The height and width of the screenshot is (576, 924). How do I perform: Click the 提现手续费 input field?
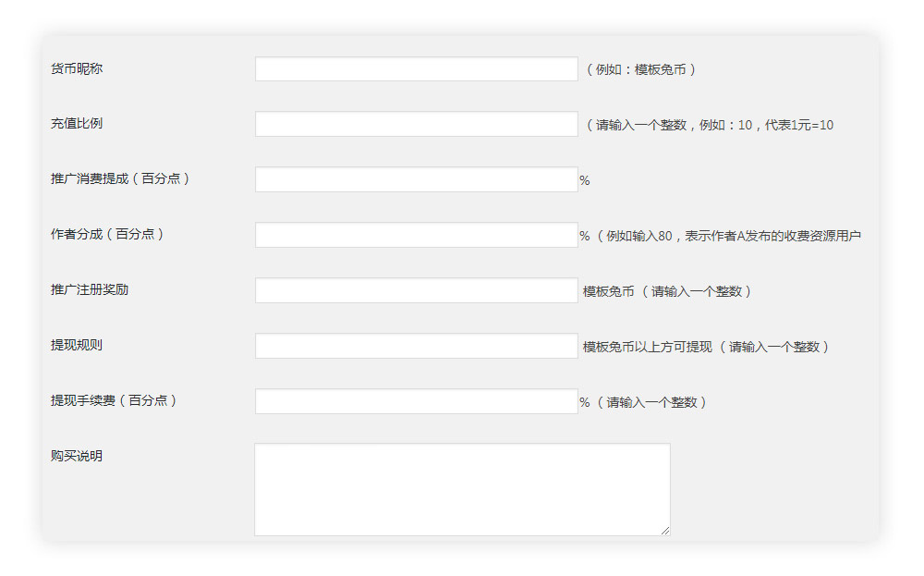tap(416, 400)
